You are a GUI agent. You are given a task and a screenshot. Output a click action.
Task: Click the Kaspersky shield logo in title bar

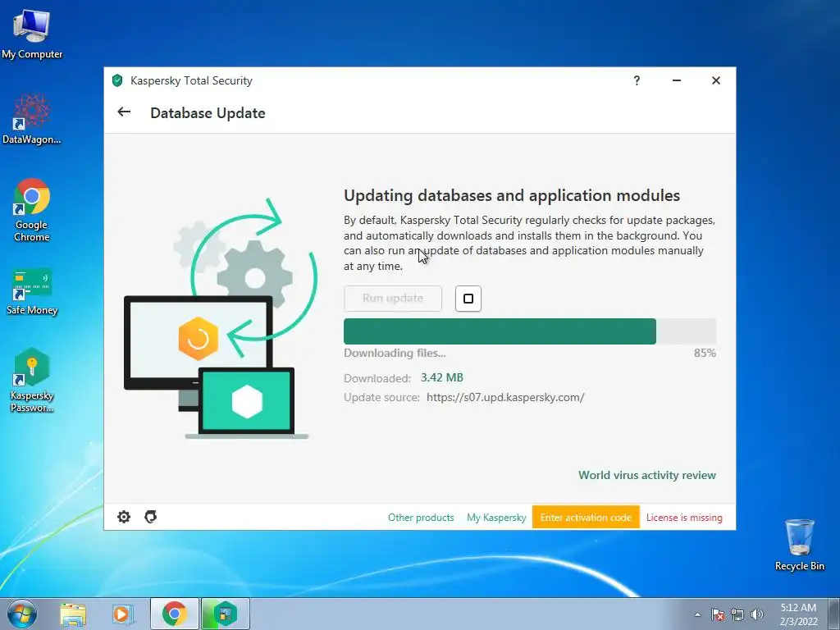[x=117, y=80]
